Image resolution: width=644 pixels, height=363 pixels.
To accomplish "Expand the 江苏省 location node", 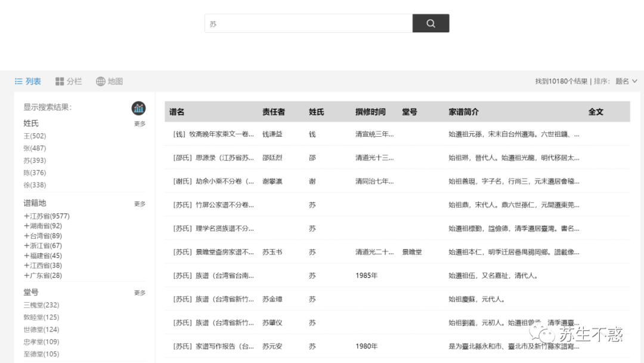I will (x=27, y=216).
